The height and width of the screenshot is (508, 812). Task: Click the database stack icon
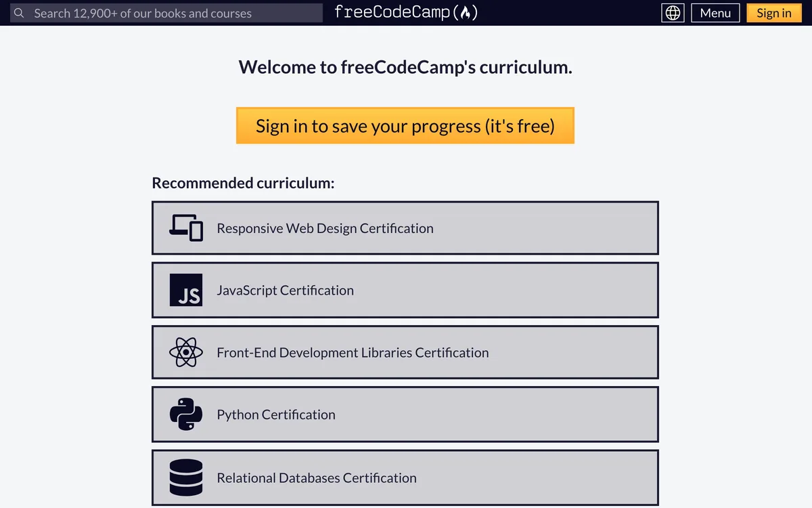point(186,478)
